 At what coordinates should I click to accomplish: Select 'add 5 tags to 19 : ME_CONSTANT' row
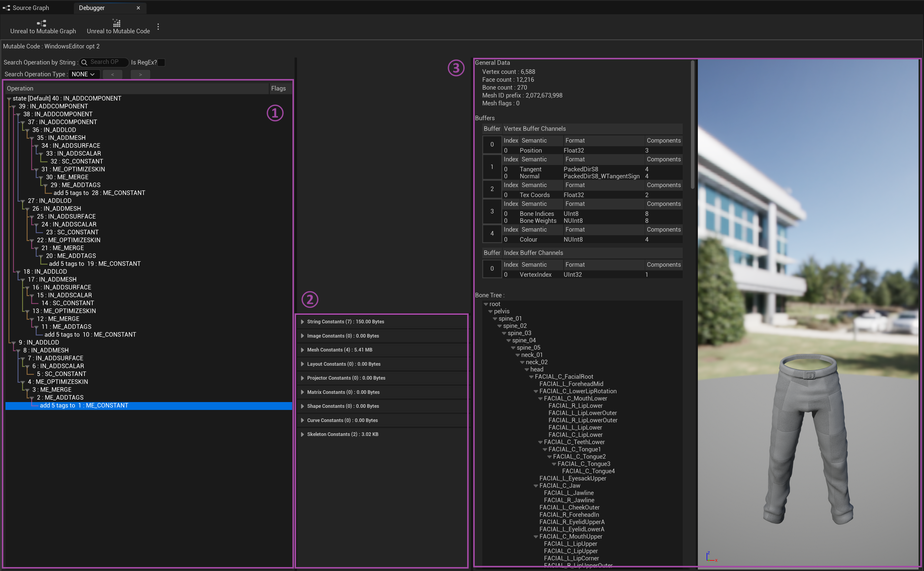click(149, 264)
